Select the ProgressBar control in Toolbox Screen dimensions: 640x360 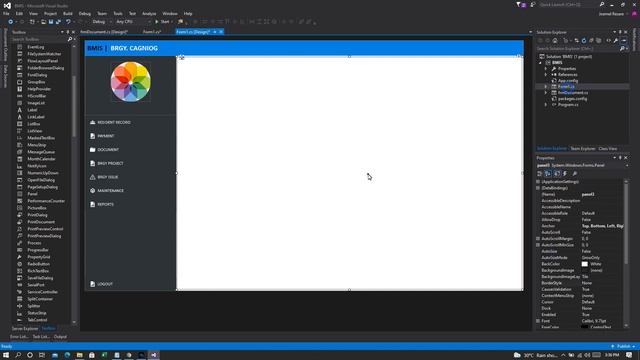pyautogui.click(x=38, y=250)
